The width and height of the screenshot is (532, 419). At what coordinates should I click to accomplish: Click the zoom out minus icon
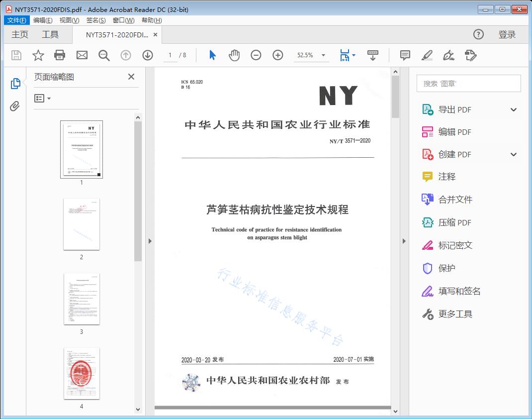click(x=256, y=55)
